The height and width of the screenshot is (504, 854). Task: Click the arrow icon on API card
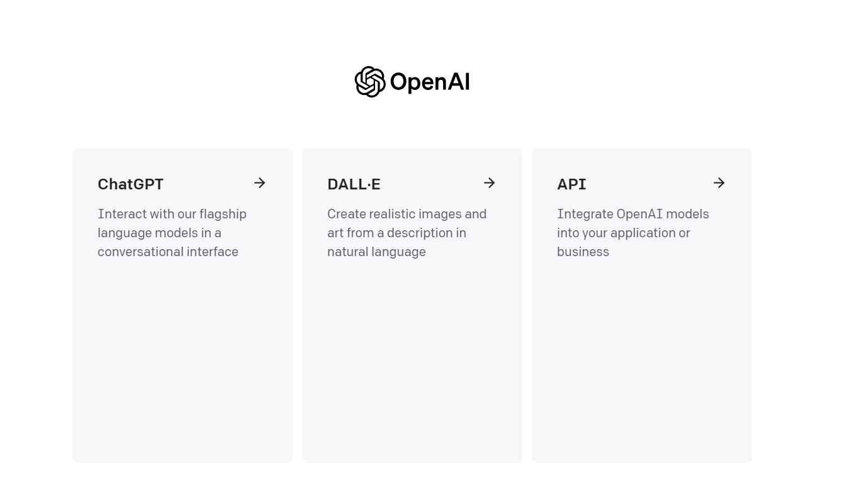click(x=719, y=183)
